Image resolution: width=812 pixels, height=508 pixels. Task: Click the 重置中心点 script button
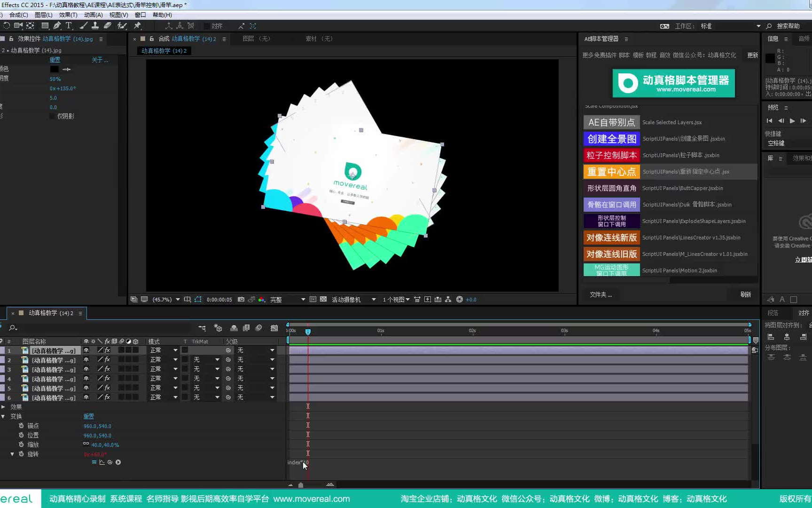coord(612,172)
